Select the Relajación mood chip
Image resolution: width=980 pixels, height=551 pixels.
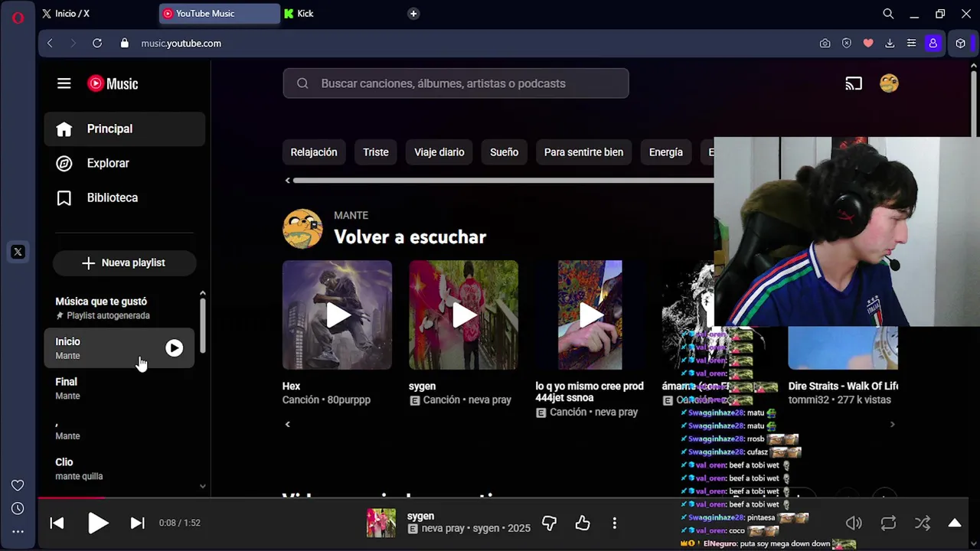tap(314, 152)
